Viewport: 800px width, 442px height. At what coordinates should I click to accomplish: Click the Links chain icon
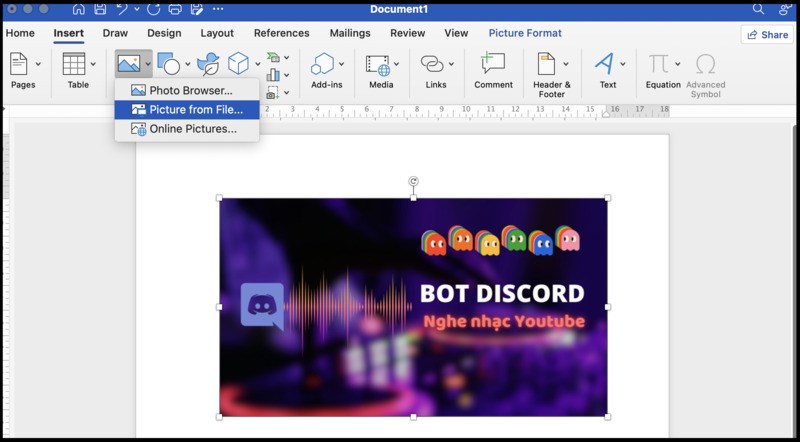(432, 64)
